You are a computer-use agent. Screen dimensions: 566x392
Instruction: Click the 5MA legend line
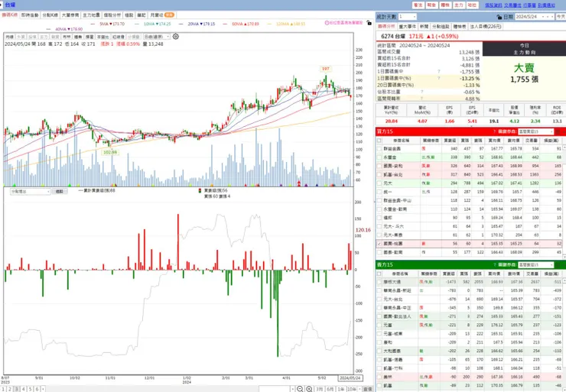tap(107, 24)
